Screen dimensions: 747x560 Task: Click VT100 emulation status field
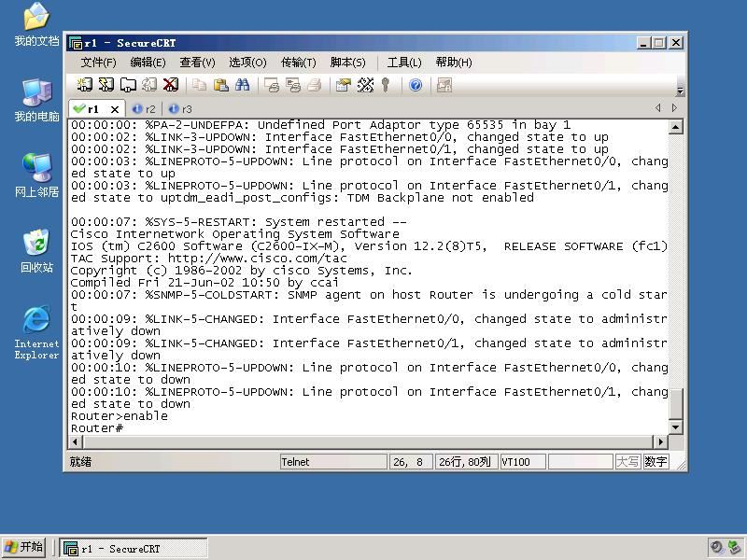(x=523, y=461)
